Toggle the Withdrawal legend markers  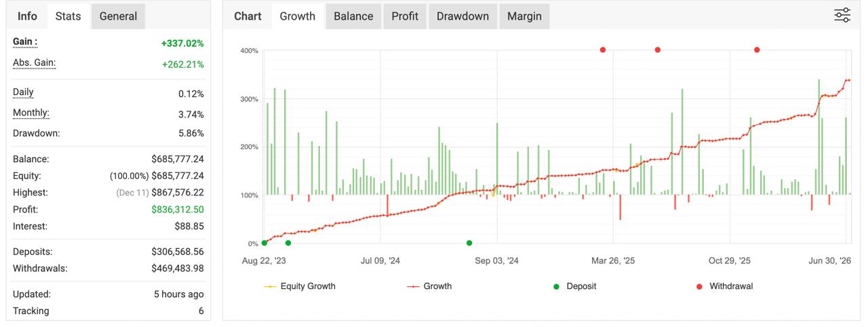pyautogui.click(x=724, y=286)
